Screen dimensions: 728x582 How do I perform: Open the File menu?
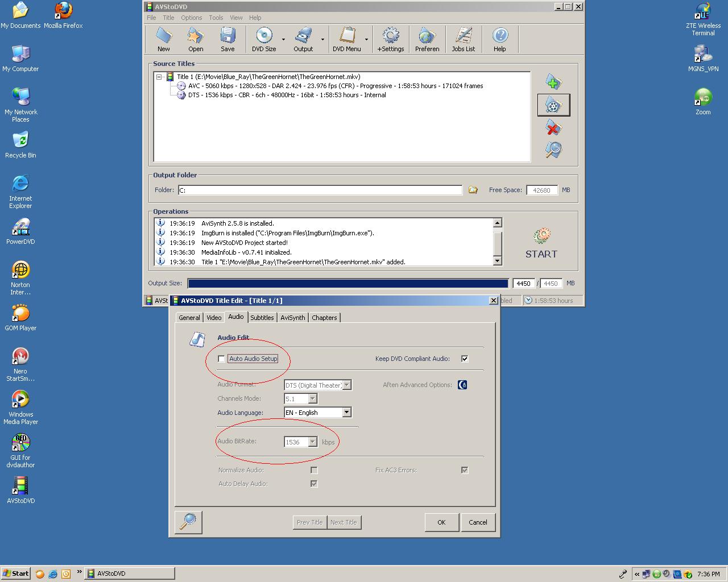pyautogui.click(x=151, y=18)
